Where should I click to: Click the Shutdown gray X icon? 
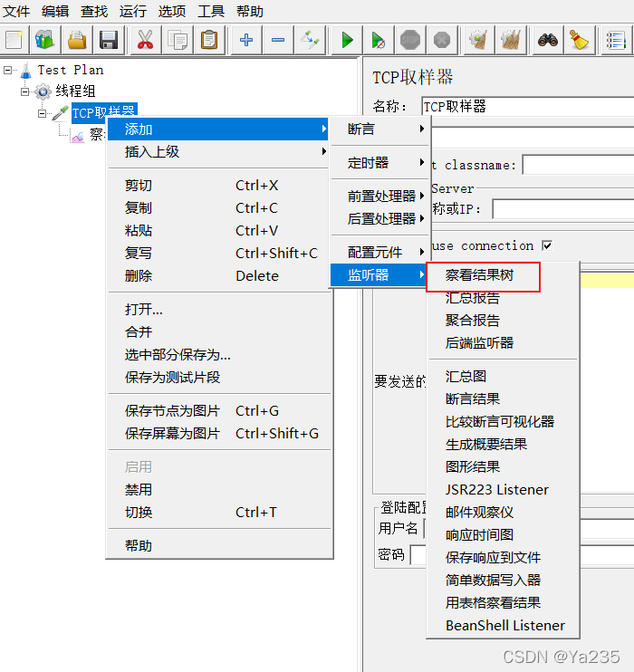coord(441,40)
